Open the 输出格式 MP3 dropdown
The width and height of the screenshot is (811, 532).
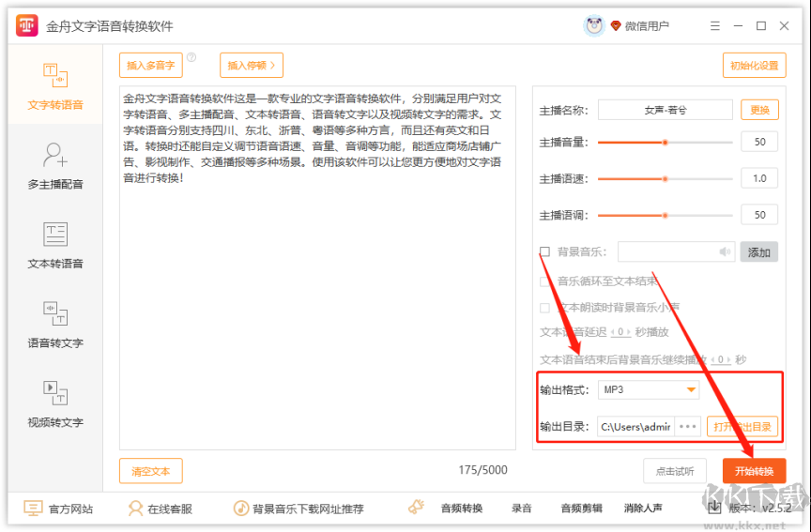[x=649, y=389]
